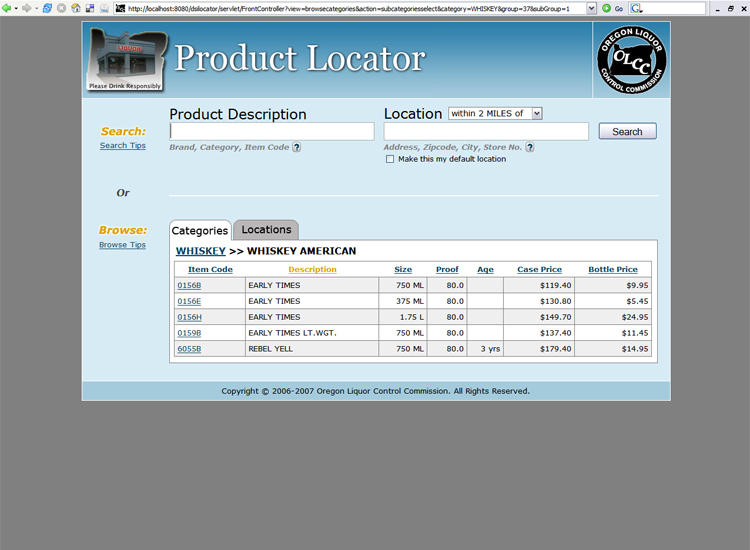This screenshot has width=750, height=550.
Task: Click the blue and white squares toolbar icon
Action: [x=90, y=8]
